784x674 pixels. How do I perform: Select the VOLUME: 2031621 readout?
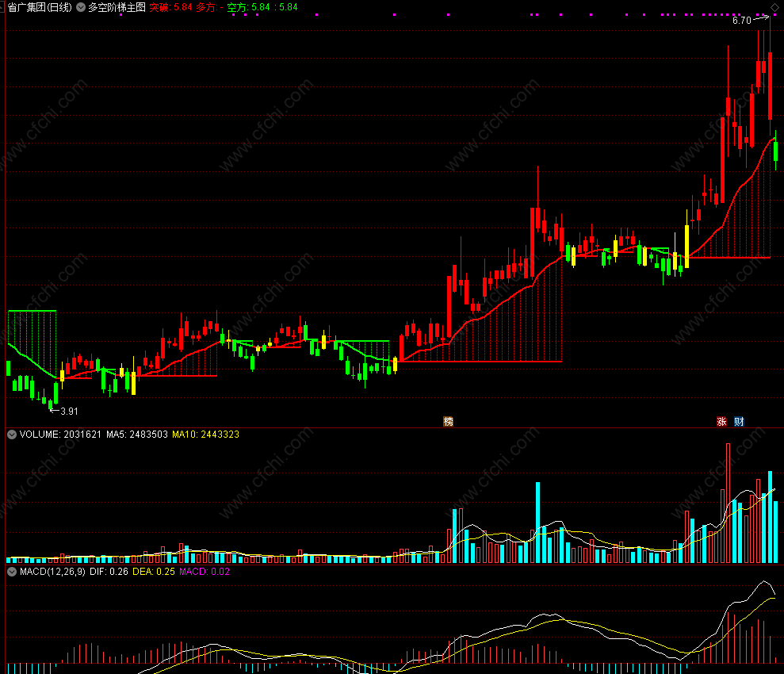coord(60,435)
